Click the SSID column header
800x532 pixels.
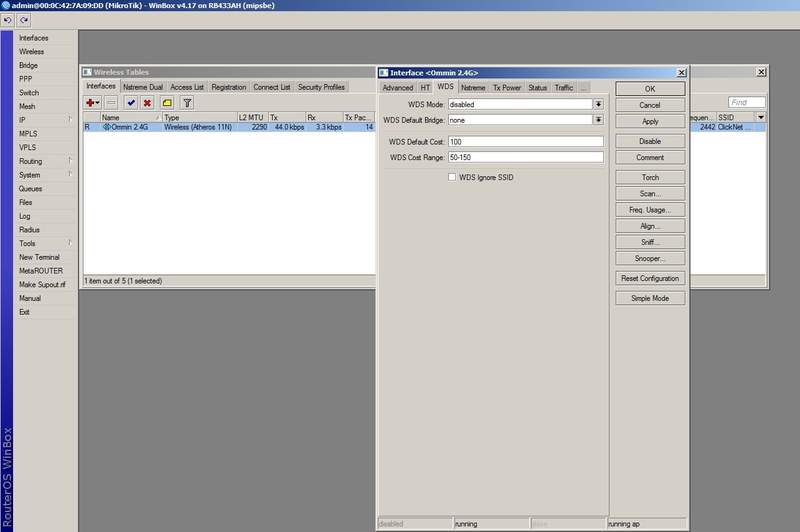[x=736, y=117]
